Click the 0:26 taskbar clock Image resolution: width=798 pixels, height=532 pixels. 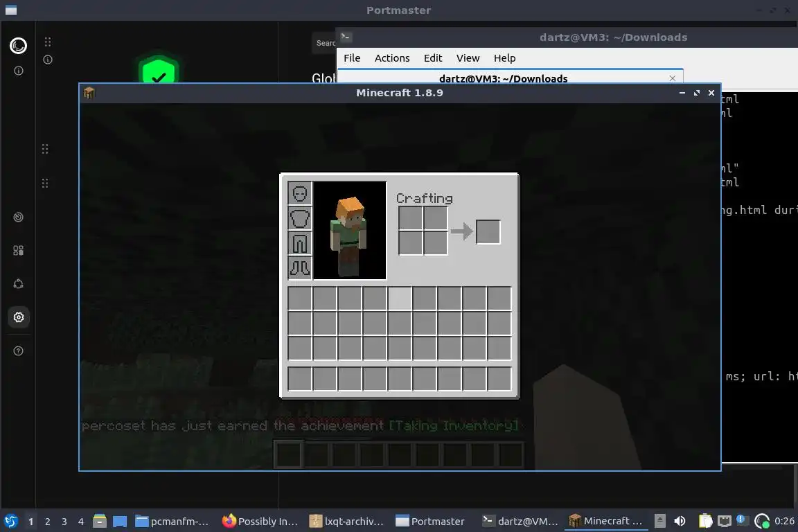pos(784,521)
